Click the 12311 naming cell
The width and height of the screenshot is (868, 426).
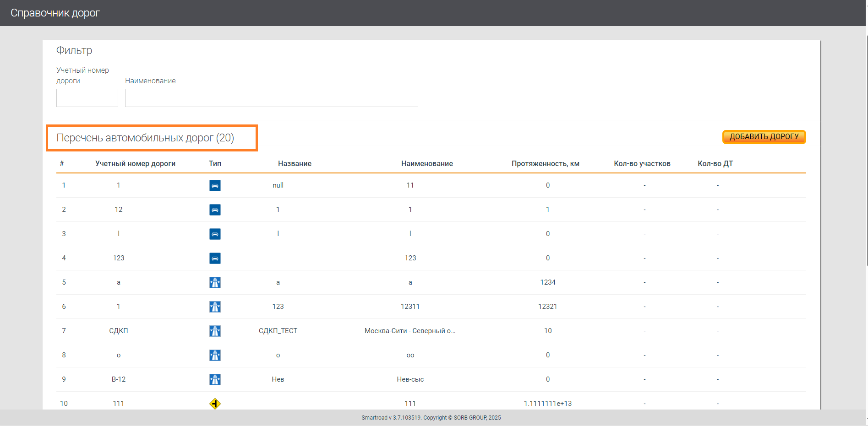pos(410,307)
